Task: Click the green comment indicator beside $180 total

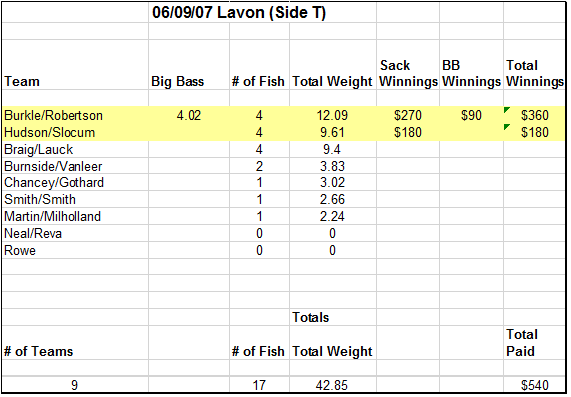Action: [x=506, y=126]
